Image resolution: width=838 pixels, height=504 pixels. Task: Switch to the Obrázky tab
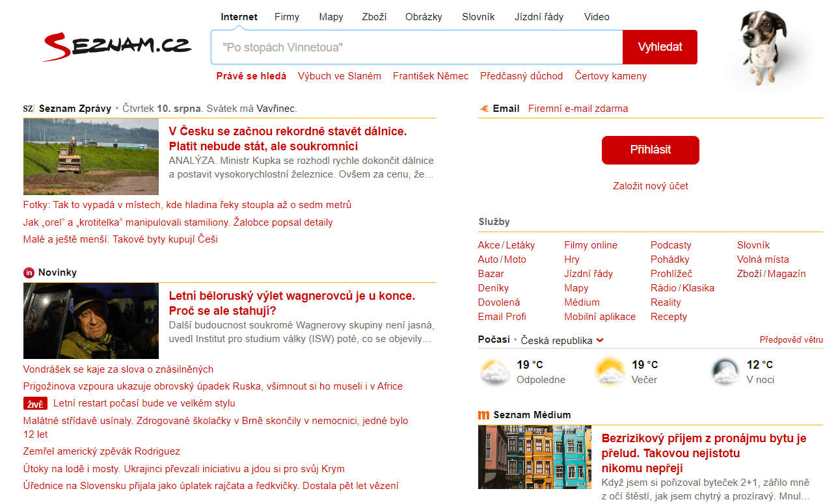click(424, 17)
